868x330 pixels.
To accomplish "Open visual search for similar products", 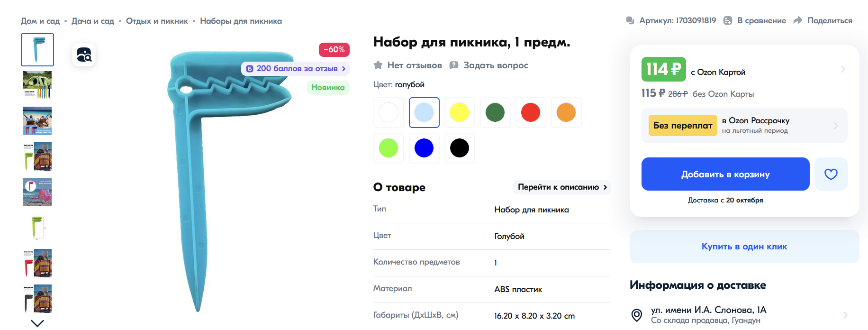I will pyautogui.click(x=84, y=55).
